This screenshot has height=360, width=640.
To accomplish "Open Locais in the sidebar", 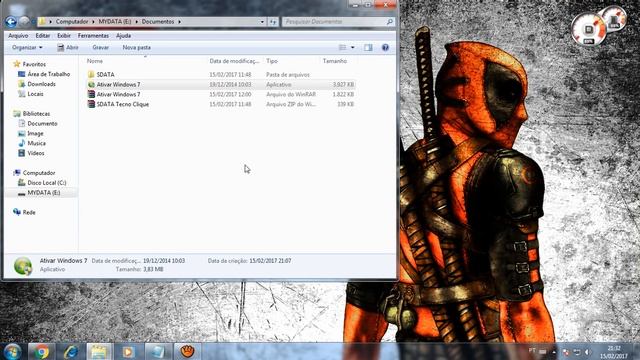I will 35,94.
